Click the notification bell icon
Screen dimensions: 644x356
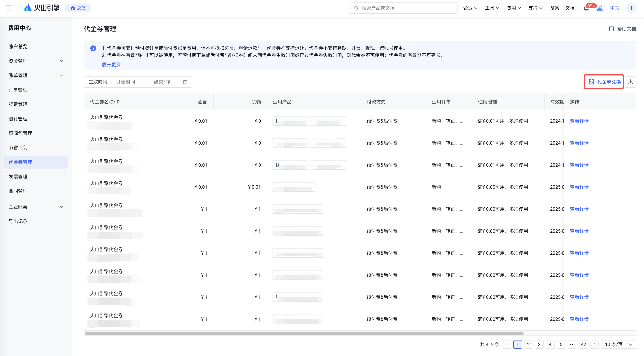586,8
